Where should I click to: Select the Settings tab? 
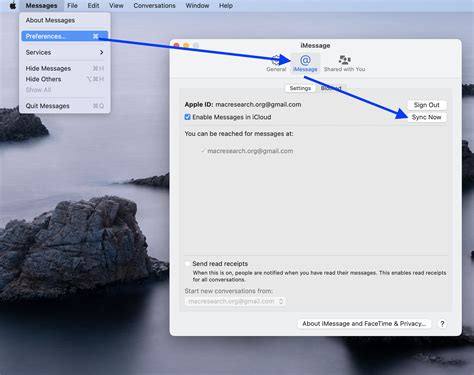[300, 88]
